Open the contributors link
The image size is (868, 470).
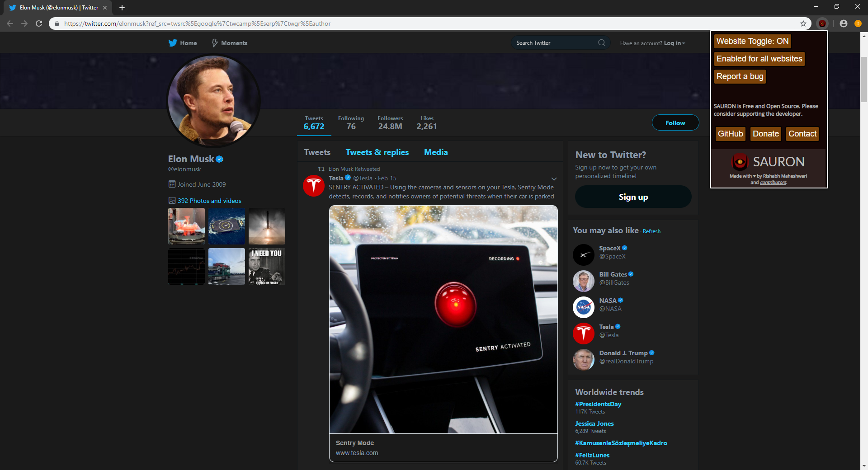point(773,183)
